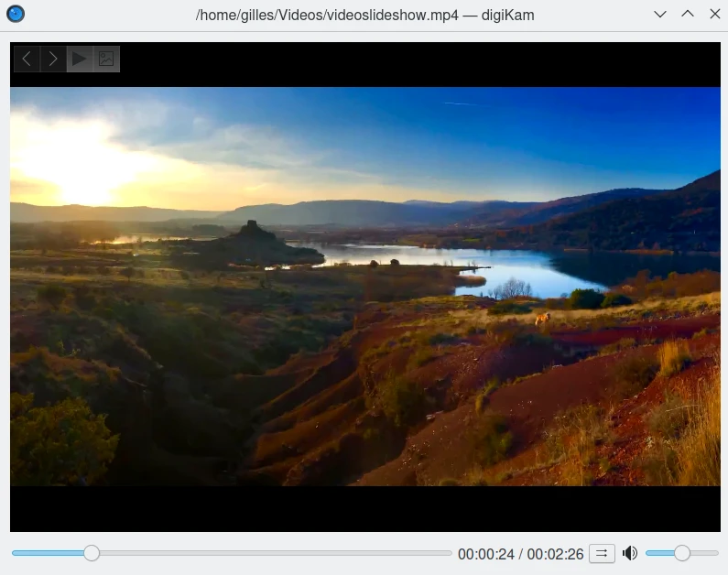Click the image frame capture icon
728x575 pixels.
pyautogui.click(x=106, y=59)
